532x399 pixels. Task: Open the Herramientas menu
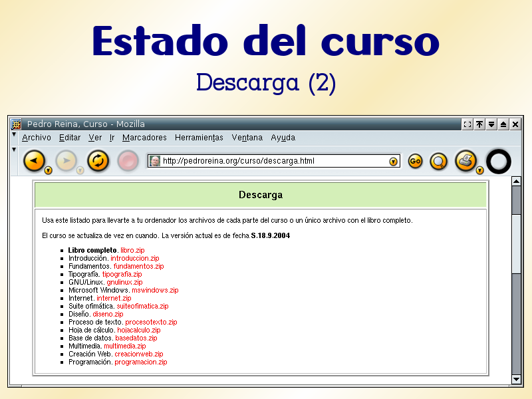tap(199, 138)
